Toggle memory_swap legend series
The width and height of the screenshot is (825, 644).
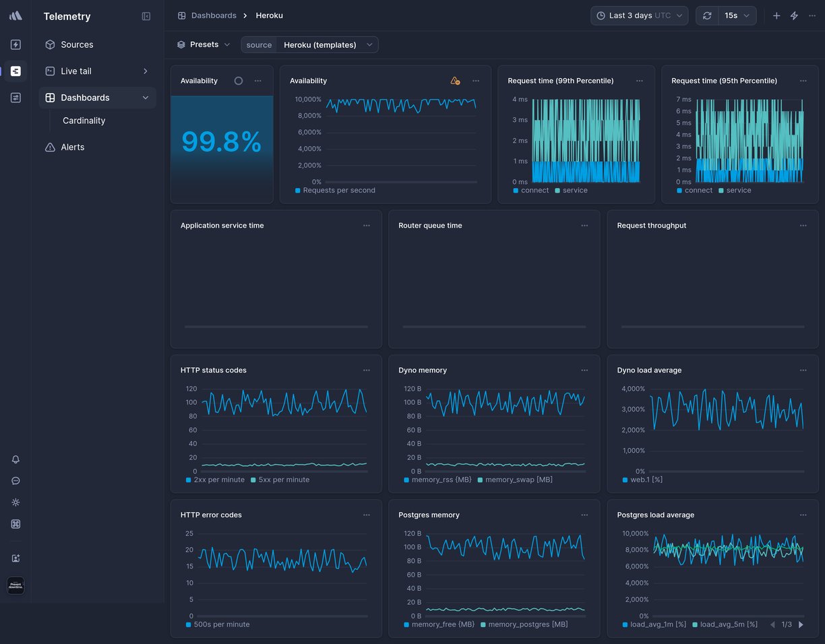click(x=515, y=480)
